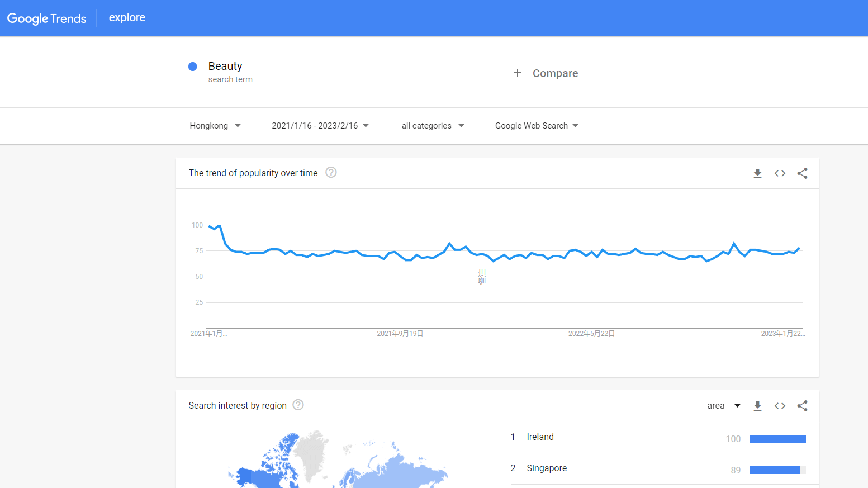Image resolution: width=868 pixels, height=488 pixels.
Task: Go to the explore tab in header
Action: 127,18
